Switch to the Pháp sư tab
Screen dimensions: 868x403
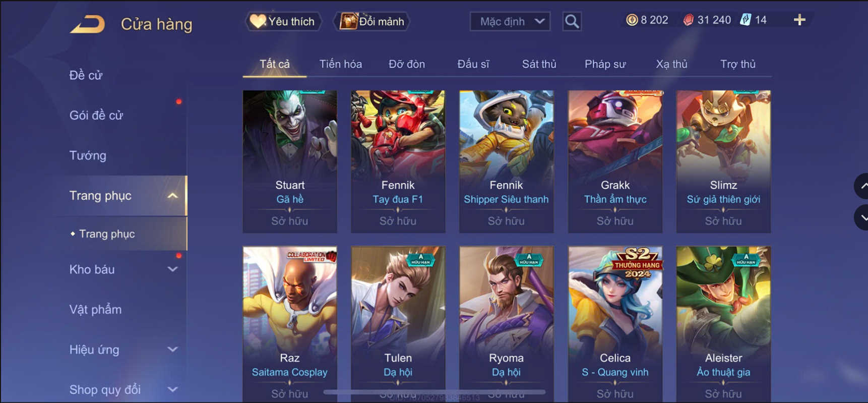[605, 64]
